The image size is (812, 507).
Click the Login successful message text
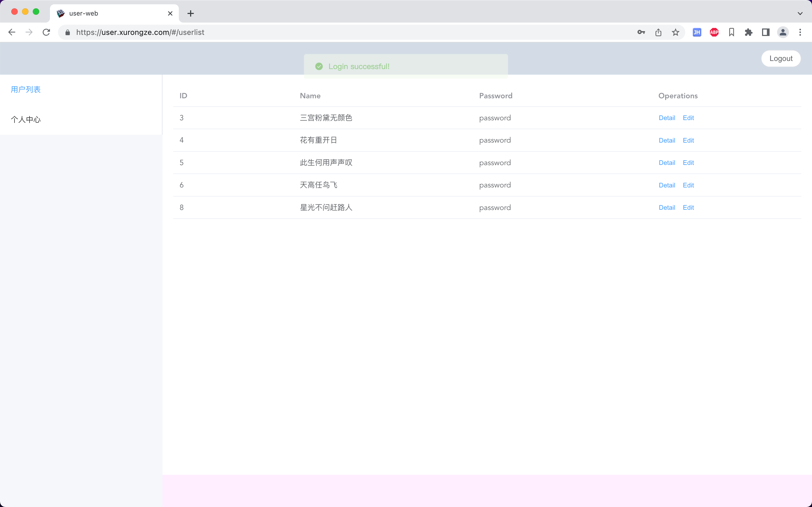pos(359,66)
